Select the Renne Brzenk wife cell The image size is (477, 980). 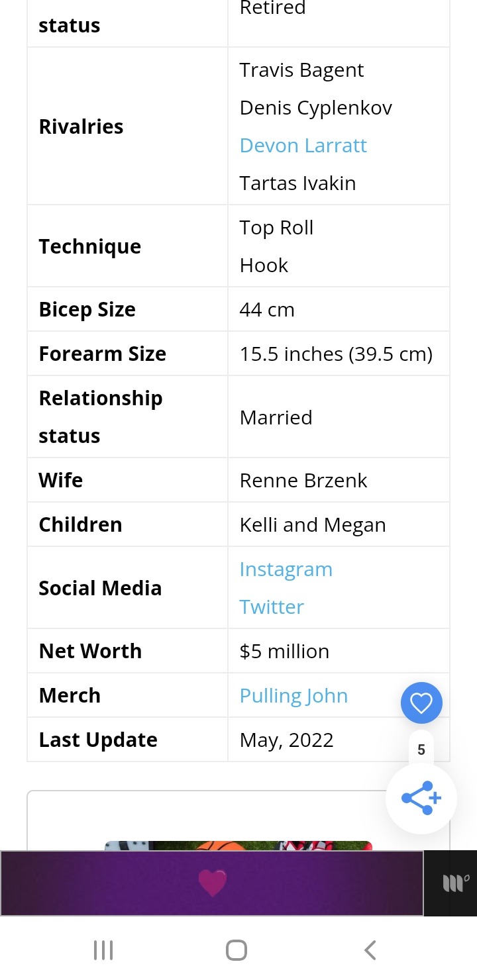click(x=339, y=480)
